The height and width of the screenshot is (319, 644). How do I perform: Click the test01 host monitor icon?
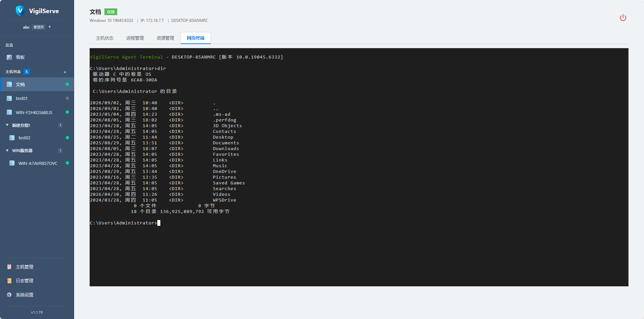coord(9,98)
